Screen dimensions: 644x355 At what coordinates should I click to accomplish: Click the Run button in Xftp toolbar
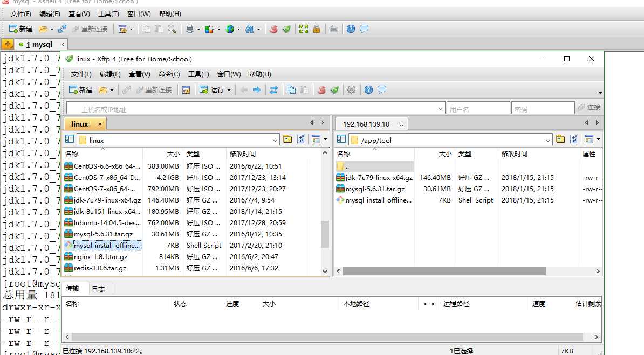coord(212,90)
